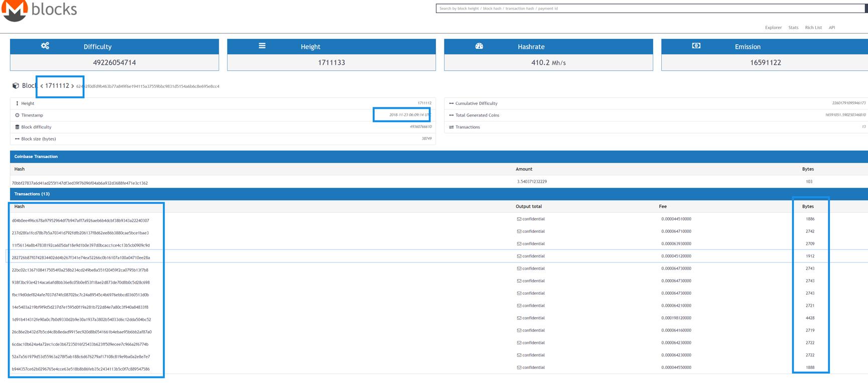The image size is (868, 383).
Task: Open transaction fbc19d0def824afe
Action: tap(80, 295)
